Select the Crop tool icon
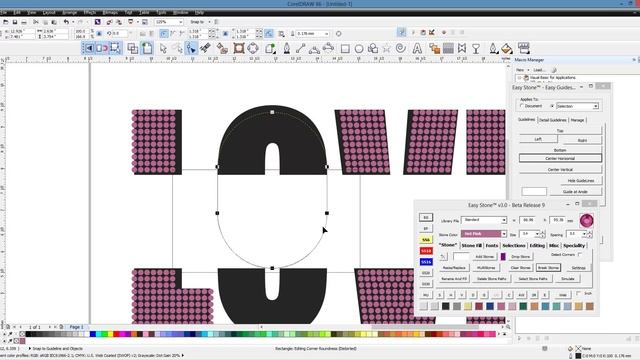 (239, 49)
